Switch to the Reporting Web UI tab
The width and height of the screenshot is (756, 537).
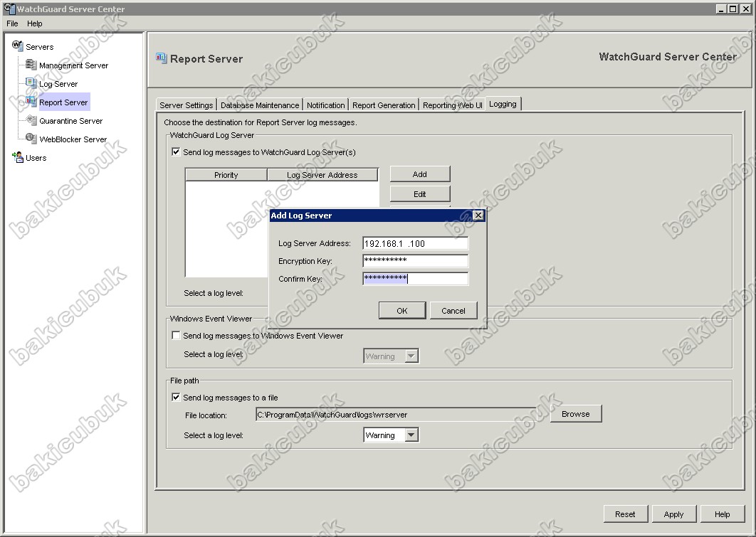point(452,105)
